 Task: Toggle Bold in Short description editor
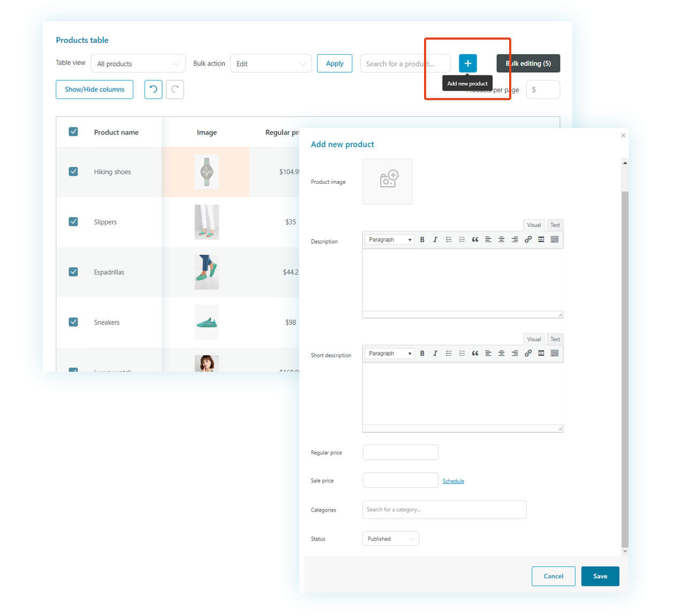[x=422, y=353]
